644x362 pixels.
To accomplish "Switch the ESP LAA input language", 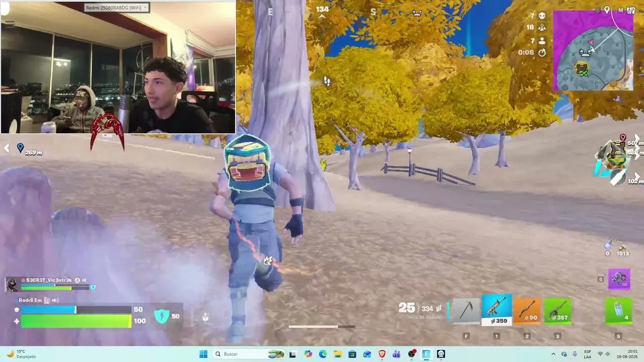I will point(588,354).
